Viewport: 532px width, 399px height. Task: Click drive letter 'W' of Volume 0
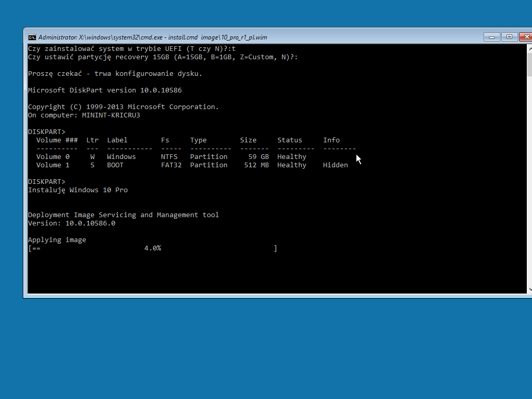click(92, 157)
